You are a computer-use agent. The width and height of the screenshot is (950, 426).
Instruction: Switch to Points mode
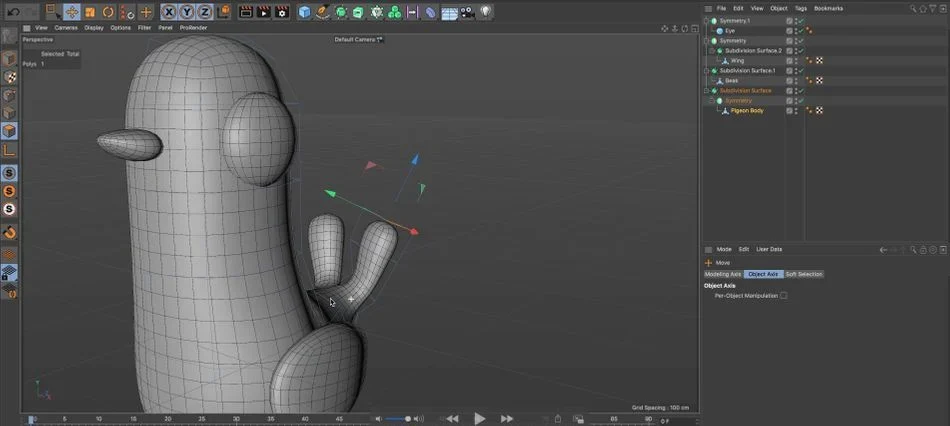9,95
